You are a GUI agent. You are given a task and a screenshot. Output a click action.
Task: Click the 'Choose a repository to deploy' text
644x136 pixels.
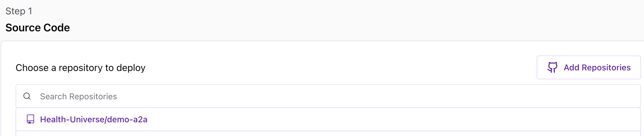[x=80, y=68]
